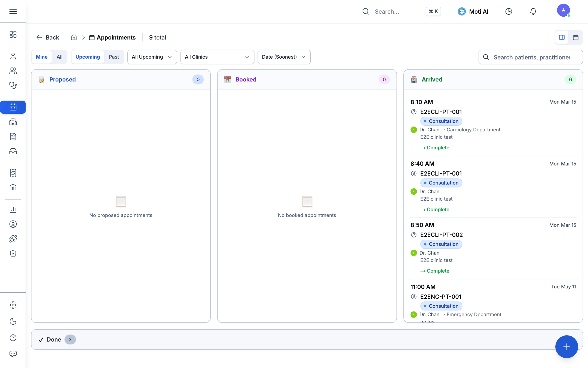This screenshot has height=368, width=588.
Task: Open the settings gear icon
Action: (13, 305)
